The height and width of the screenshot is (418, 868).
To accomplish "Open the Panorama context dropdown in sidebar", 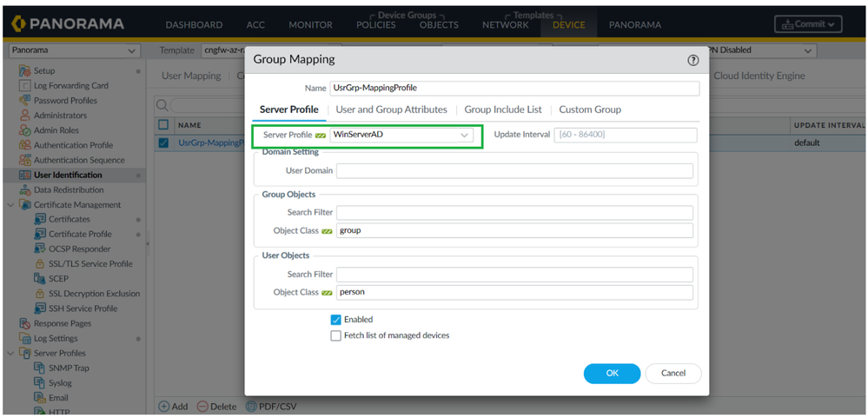I will click(x=73, y=50).
